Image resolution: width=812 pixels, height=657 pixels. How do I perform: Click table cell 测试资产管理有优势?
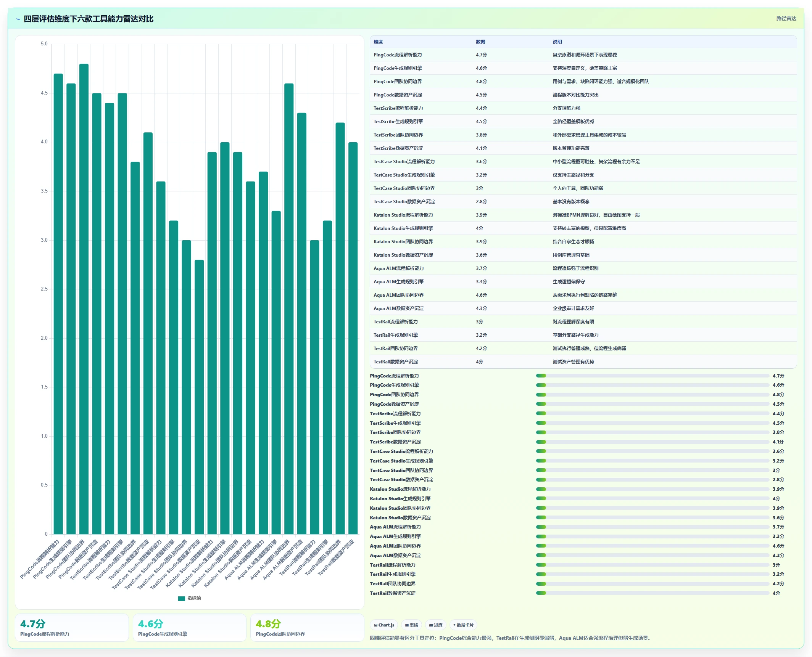(x=573, y=362)
